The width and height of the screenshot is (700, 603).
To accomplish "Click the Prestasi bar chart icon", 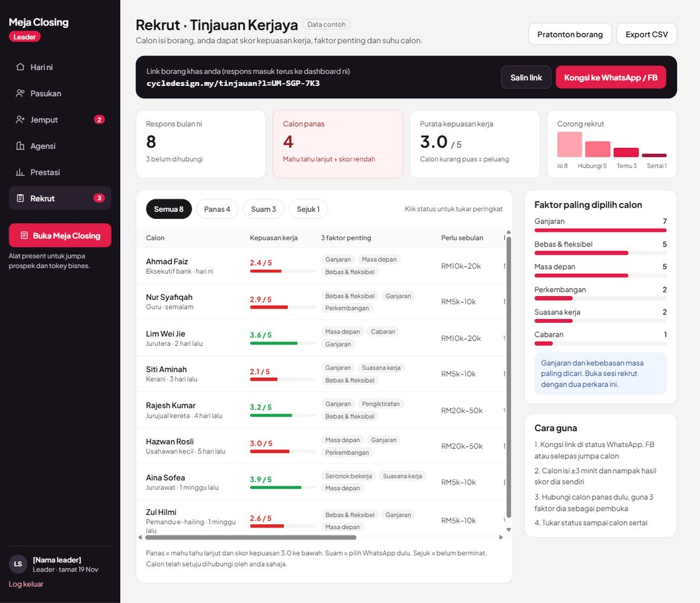I will tap(20, 173).
